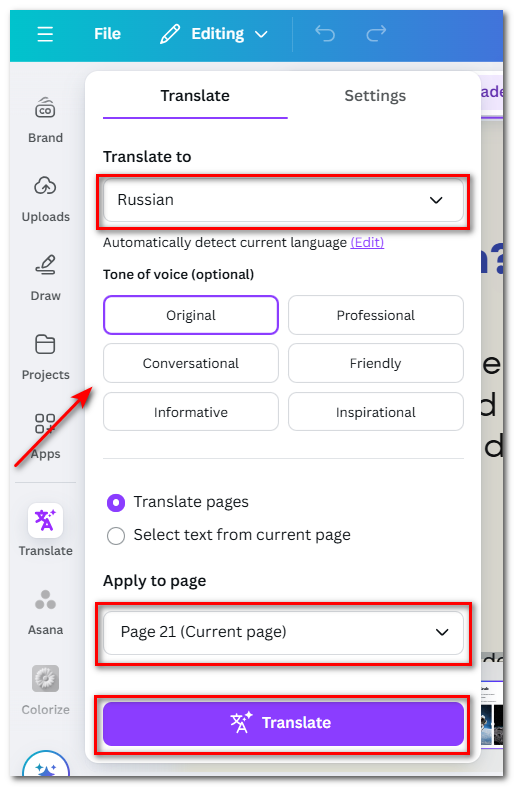514x787 pixels.
Task: Expand the Editing mode dropdown
Action: click(x=214, y=34)
